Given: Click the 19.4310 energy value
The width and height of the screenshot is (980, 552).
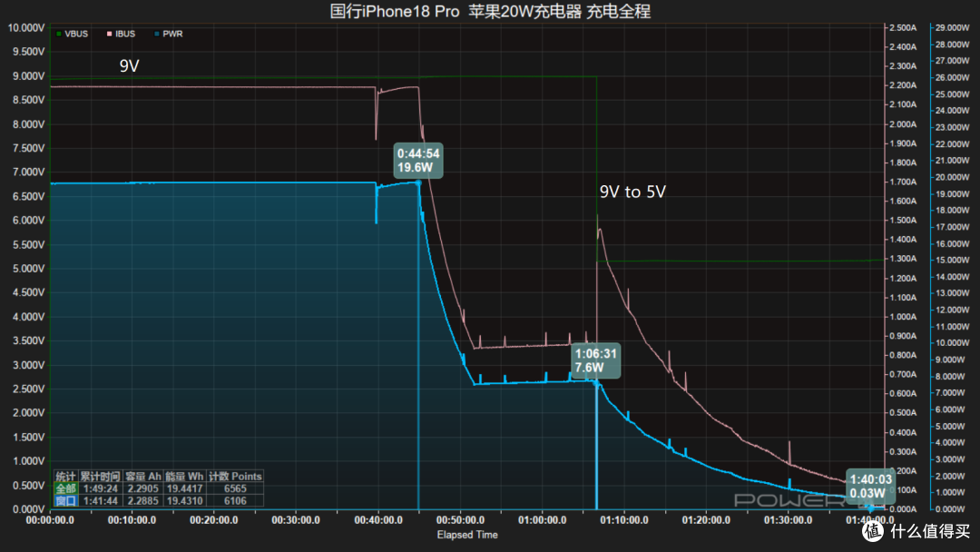Looking at the screenshot, I should pyautogui.click(x=184, y=501).
